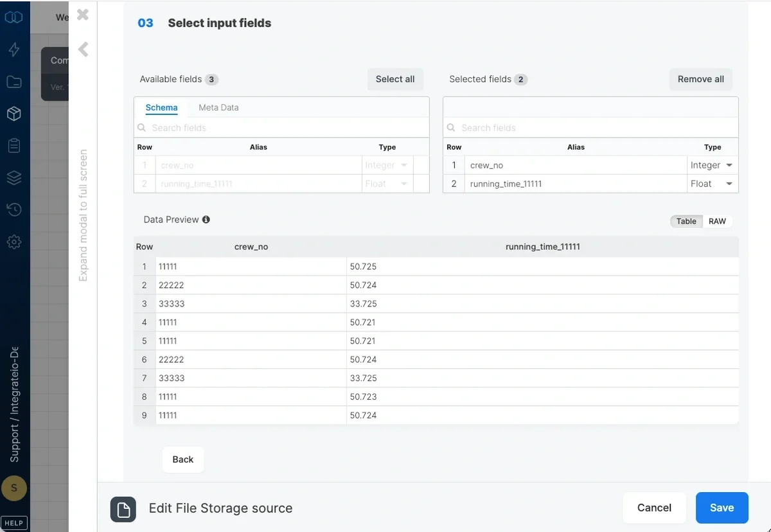Select the package icon in the sidebar

pos(14,114)
